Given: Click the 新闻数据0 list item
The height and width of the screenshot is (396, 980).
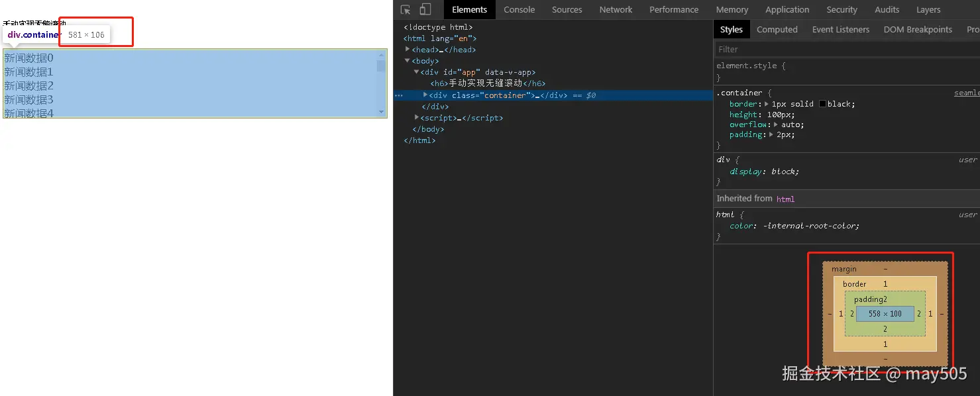Looking at the screenshot, I should point(29,58).
